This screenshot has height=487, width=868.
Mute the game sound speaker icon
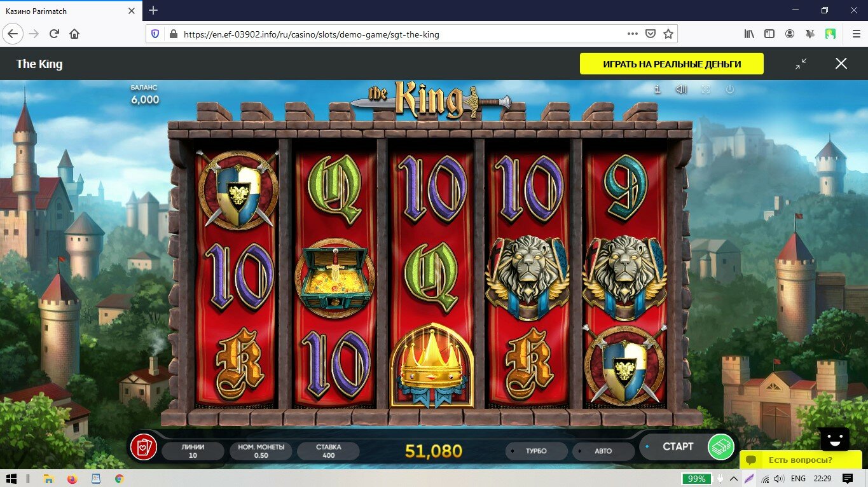tap(682, 90)
